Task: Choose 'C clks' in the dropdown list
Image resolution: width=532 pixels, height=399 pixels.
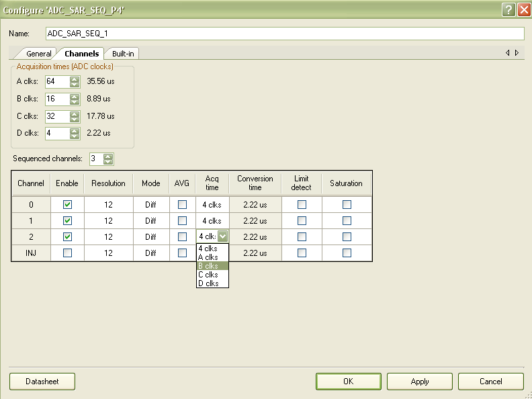Action: coord(212,275)
